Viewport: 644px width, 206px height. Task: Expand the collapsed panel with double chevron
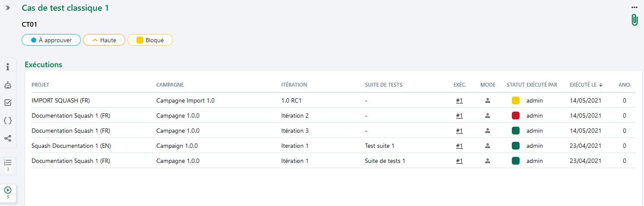point(8,8)
